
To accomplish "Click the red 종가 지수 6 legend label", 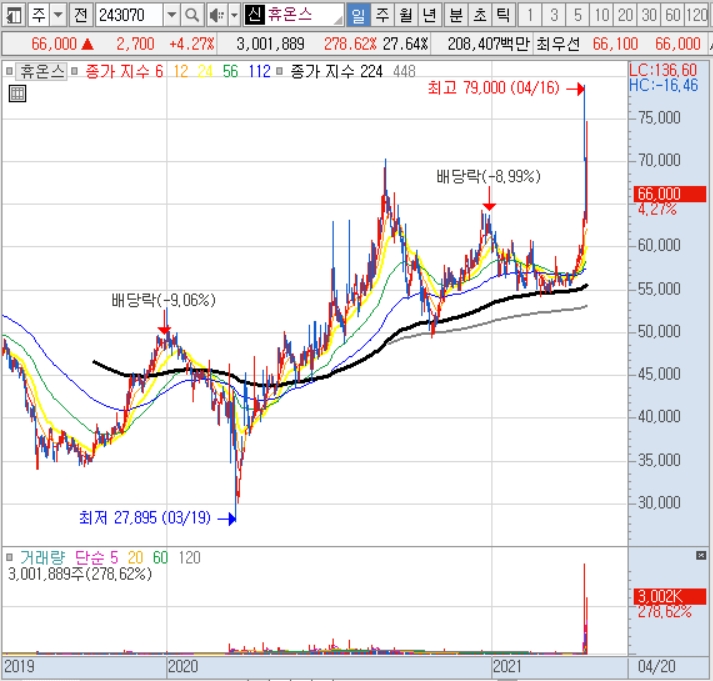I will pyautogui.click(x=124, y=71).
